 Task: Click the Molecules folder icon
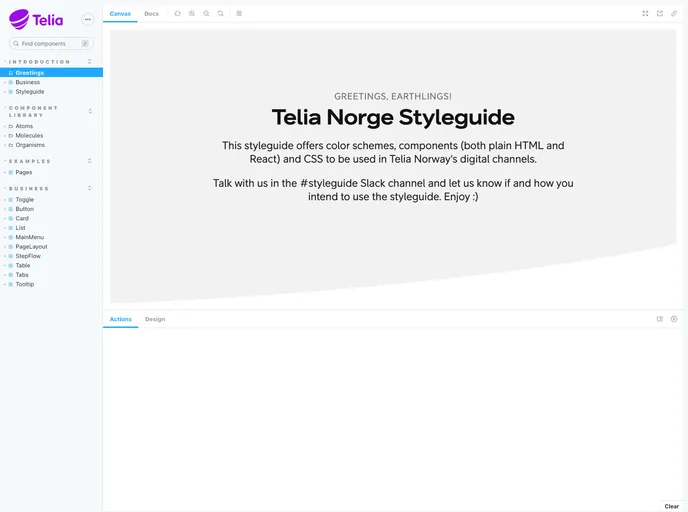11,136
